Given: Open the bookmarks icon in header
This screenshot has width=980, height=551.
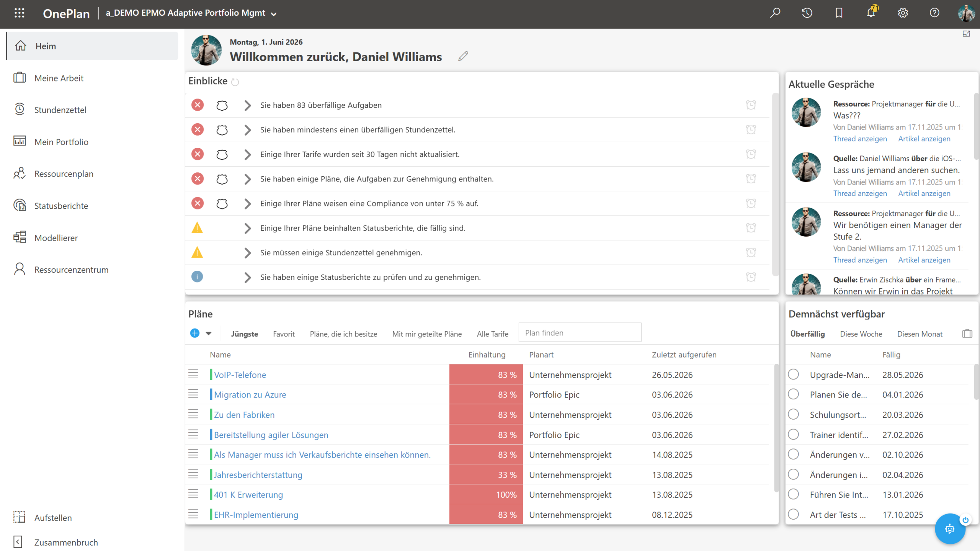Looking at the screenshot, I should tap(839, 13).
